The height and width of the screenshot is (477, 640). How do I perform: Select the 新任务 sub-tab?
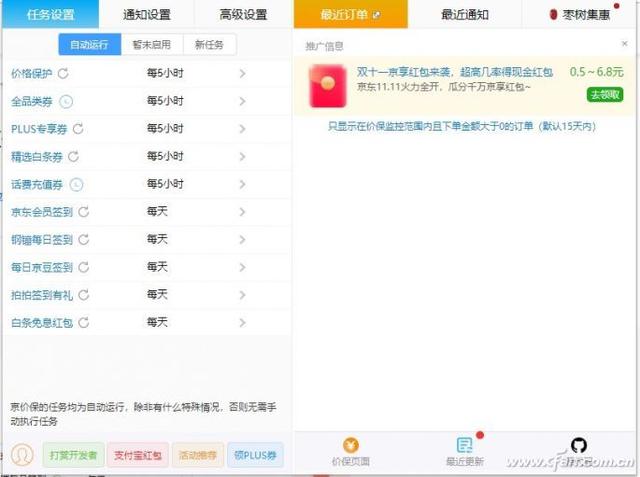click(209, 44)
